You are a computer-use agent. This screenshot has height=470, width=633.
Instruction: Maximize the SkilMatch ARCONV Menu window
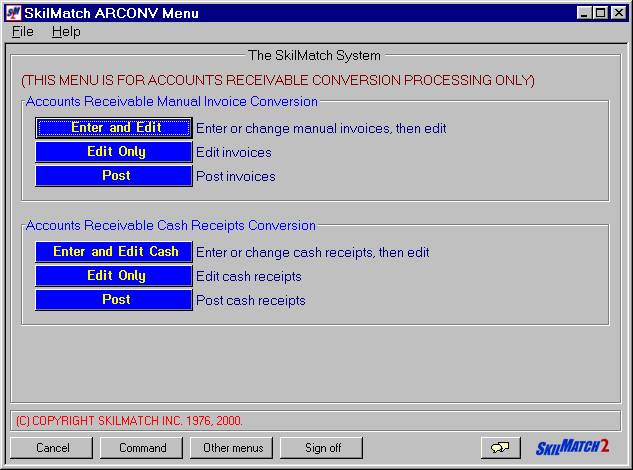click(x=600, y=13)
